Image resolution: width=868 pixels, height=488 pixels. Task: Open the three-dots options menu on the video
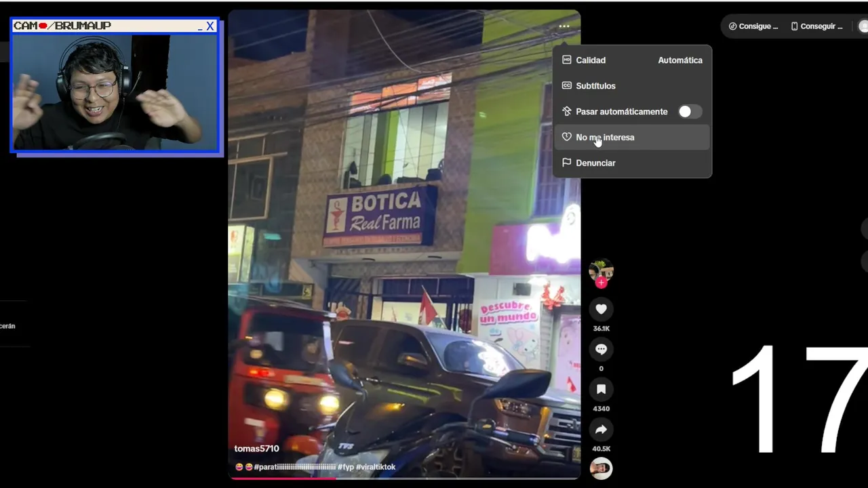564,26
